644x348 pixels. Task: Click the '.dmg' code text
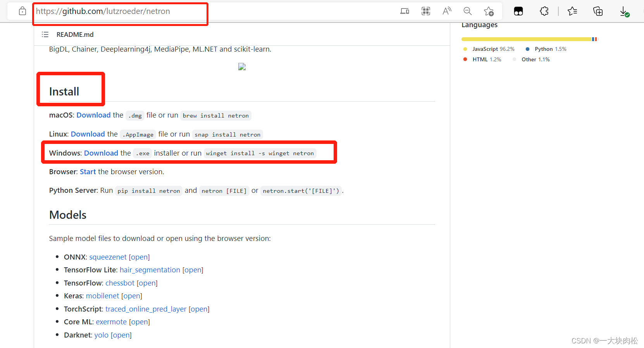135,116
